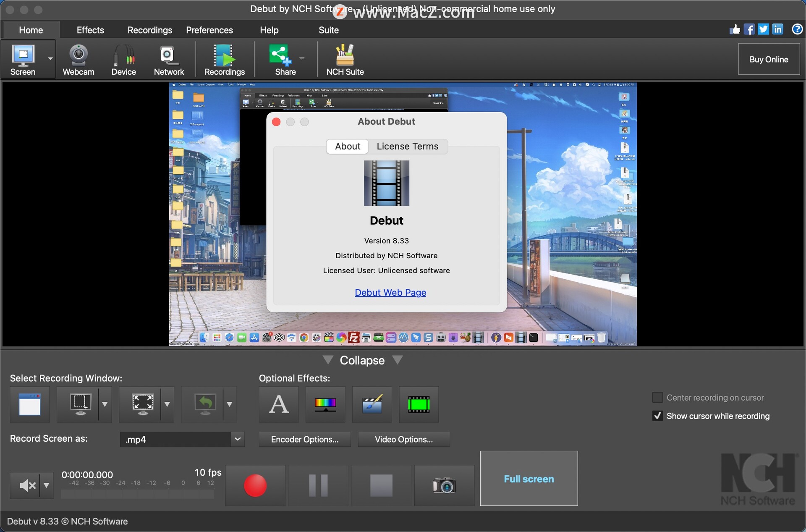Image resolution: width=806 pixels, height=532 pixels.
Task: Click Encoder Options button
Action: coord(305,439)
